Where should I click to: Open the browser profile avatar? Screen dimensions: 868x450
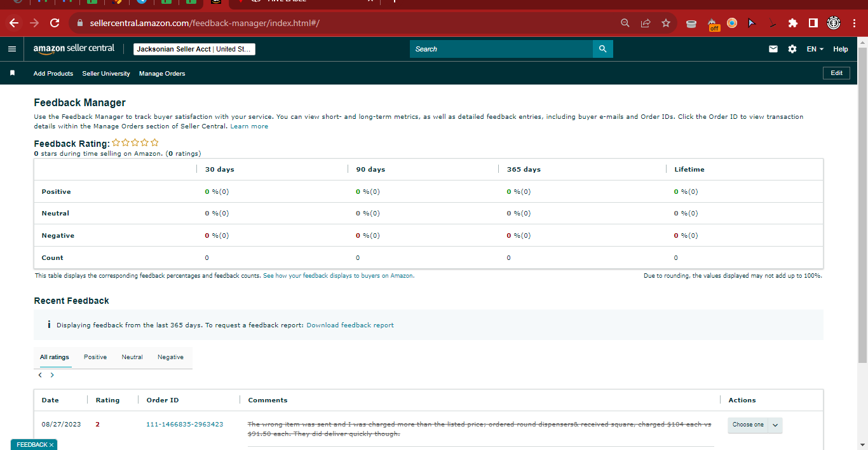(834, 23)
